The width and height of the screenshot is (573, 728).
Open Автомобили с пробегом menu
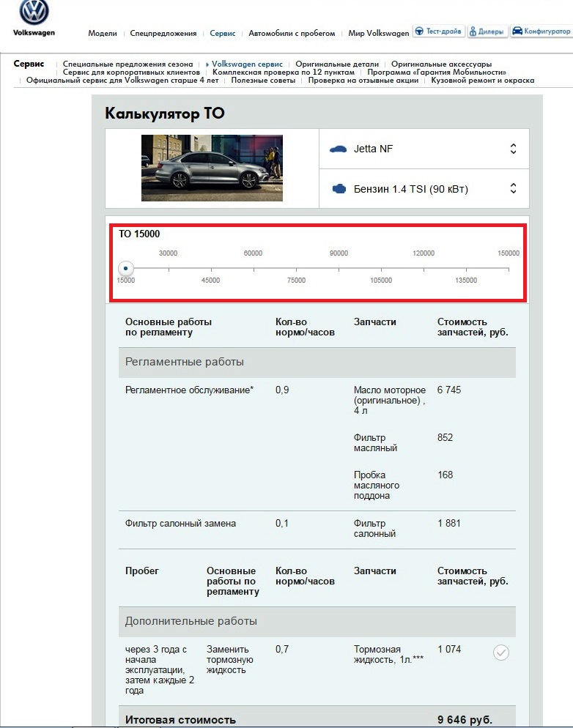click(x=292, y=34)
